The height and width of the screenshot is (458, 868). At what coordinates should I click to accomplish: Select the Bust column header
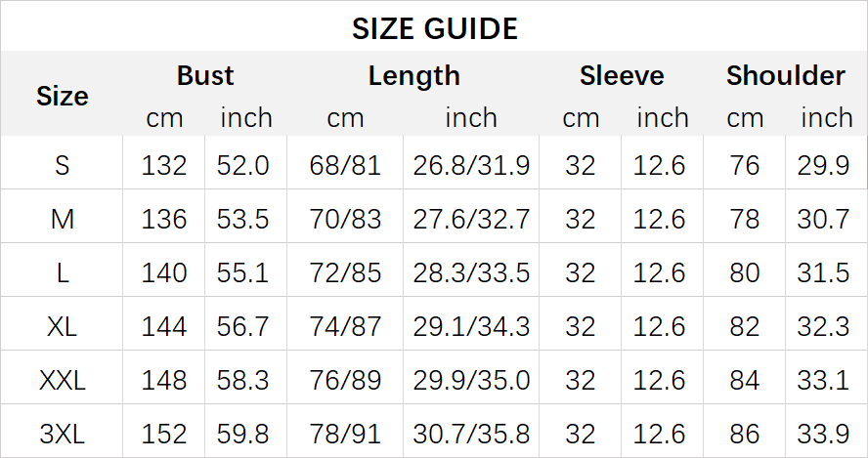205,76
